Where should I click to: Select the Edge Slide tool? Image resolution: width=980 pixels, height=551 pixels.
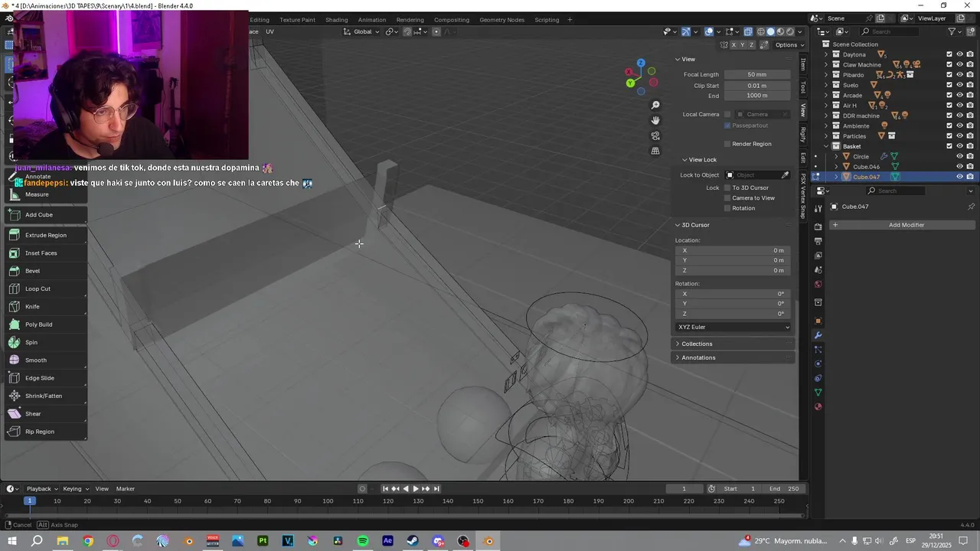45,378
